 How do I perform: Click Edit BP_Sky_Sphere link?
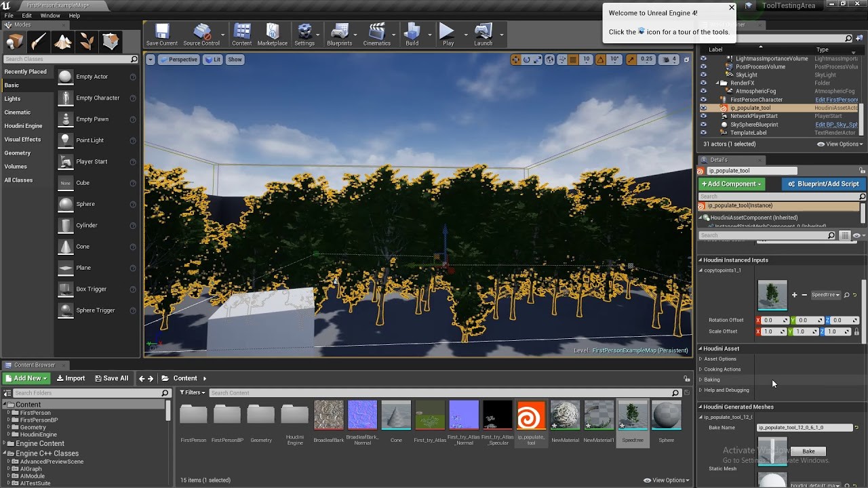click(x=836, y=125)
